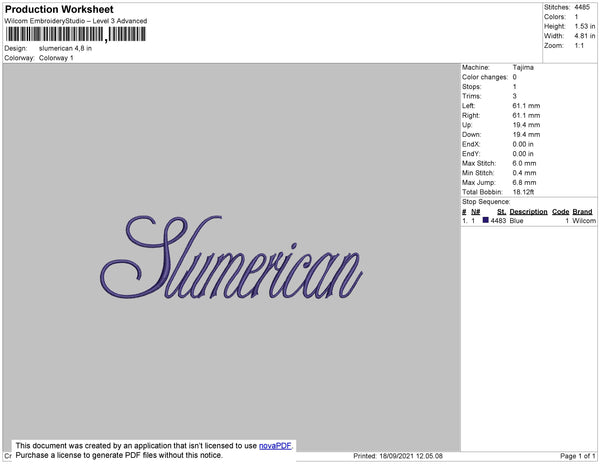Select the Left value 61.1 mm
Image resolution: width=600 pixels, height=464 pixels.
[x=526, y=106]
